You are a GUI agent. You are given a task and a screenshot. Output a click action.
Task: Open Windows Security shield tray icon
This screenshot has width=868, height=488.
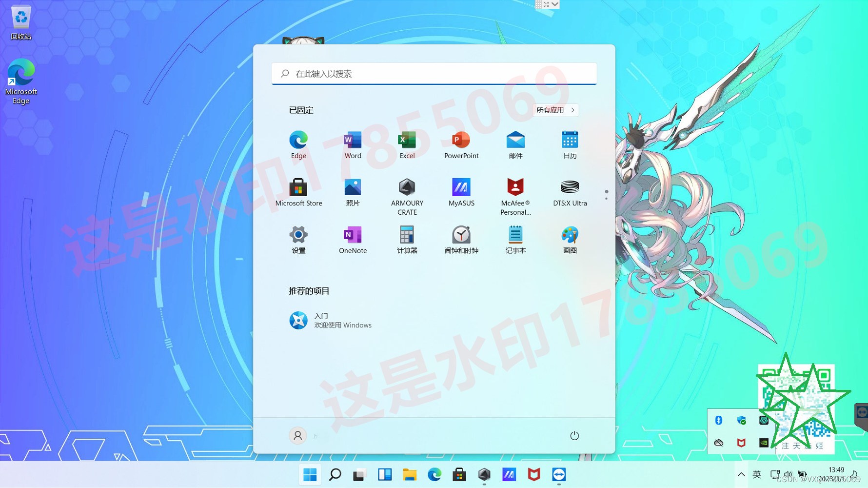click(741, 420)
